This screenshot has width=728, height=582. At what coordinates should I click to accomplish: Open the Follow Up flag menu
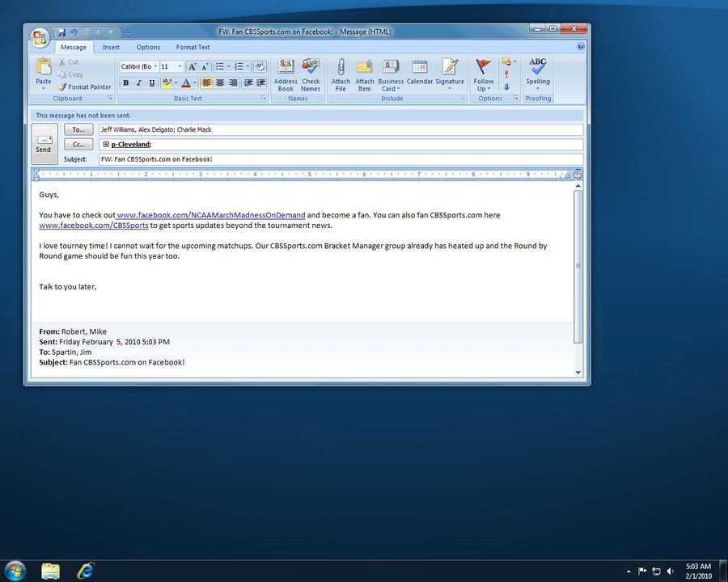484,74
